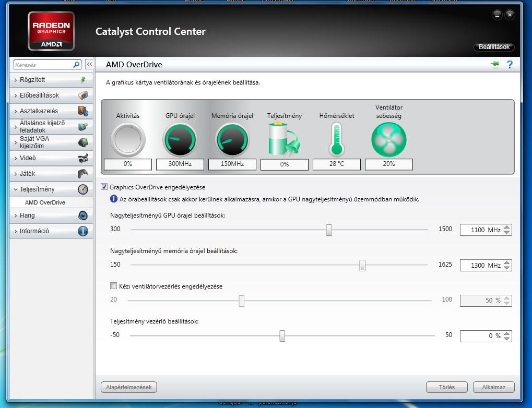The image size is (532, 408).
Task: Click the Ventilátor sebesség fan icon
Action: pos(389,140)
